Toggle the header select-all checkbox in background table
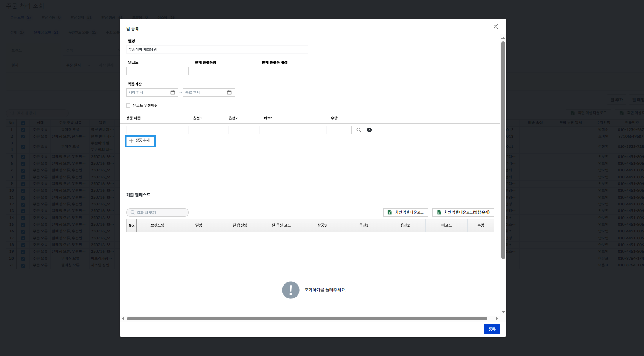Screen dimensions: 644x356 23,123
